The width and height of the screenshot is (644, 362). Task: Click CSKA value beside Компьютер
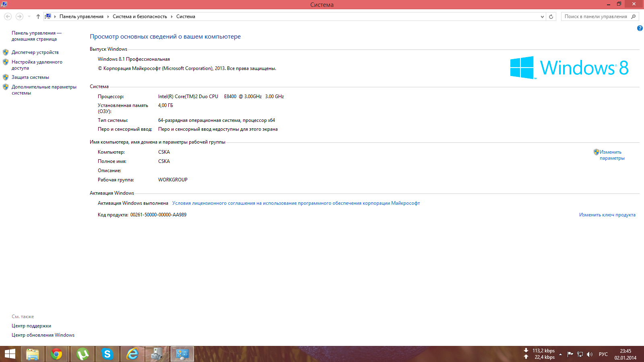[164, 152]
